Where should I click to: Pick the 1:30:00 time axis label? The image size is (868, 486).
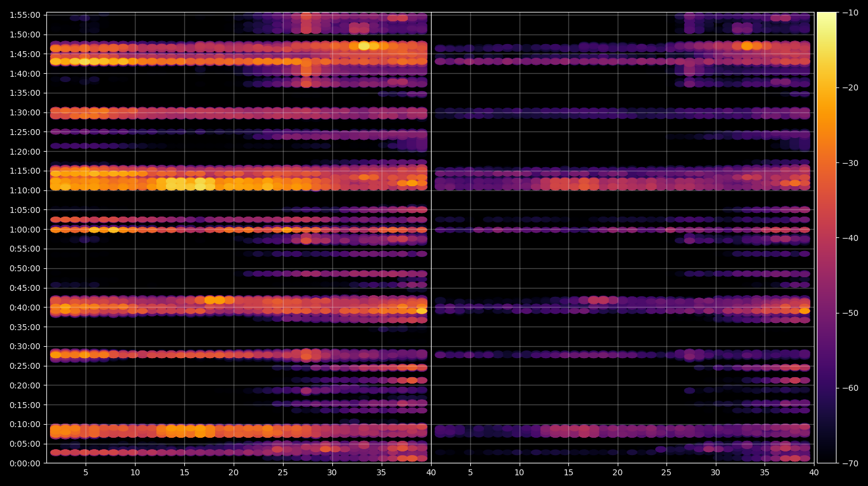coord(25,112)
